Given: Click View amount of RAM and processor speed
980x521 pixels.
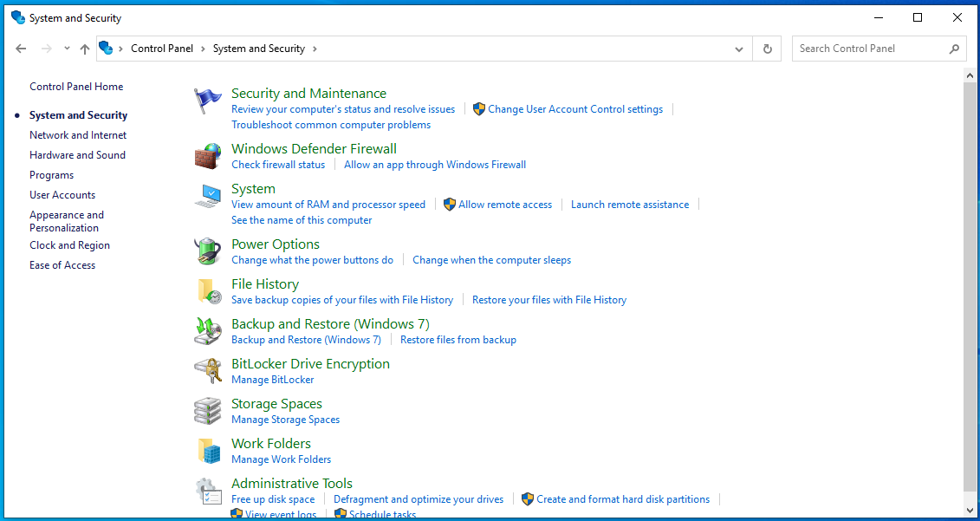Looking at the screenshot, I should click(328, 205).
